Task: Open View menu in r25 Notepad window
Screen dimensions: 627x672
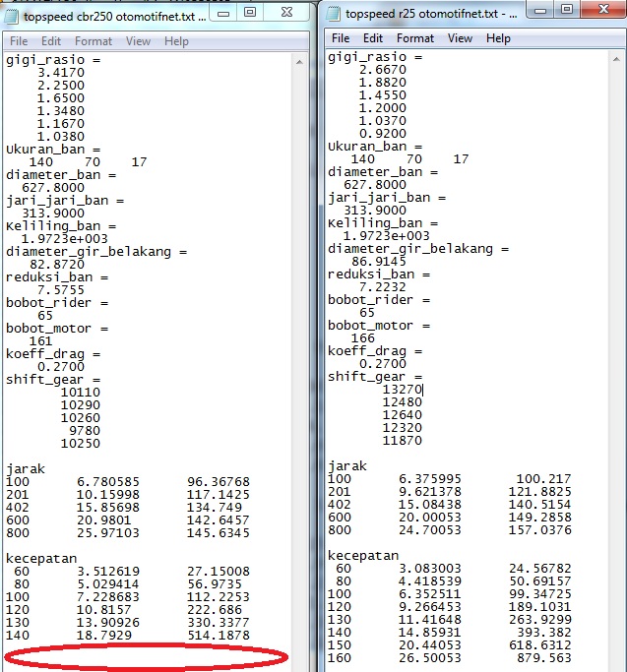Action: pyautogui.click(x=461, y=37)
